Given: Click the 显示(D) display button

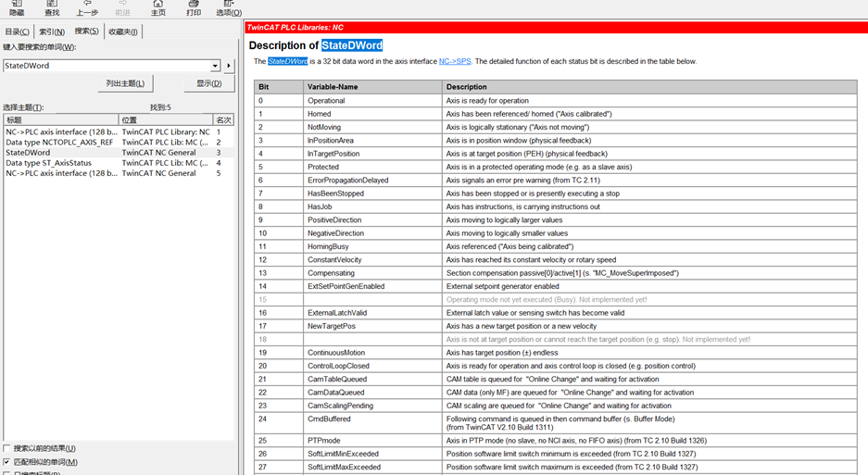Looking at the screenshot, I should pyautogui.click(x=209, y=83).
